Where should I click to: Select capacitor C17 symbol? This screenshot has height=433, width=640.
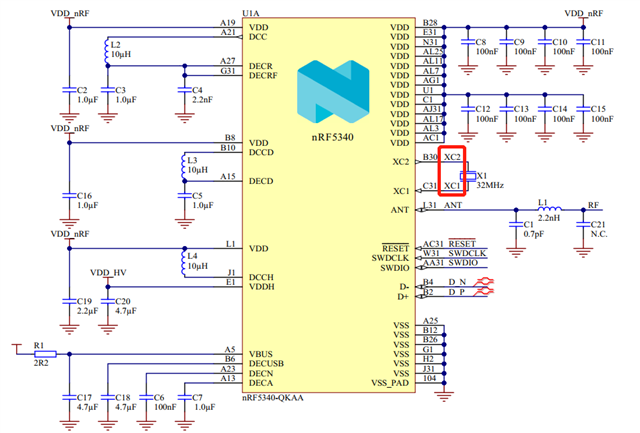click(x=69, y=397)
